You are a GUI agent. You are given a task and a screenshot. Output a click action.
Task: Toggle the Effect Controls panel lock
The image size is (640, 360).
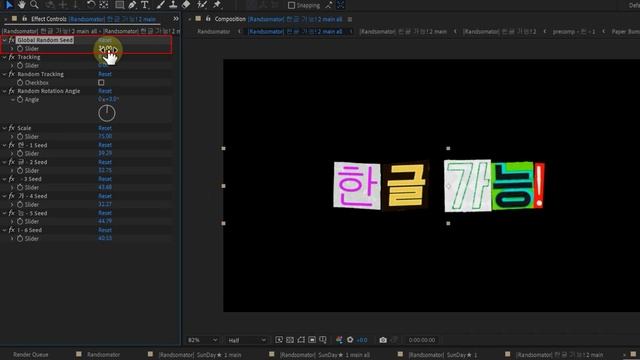click(x=24, y=19)
